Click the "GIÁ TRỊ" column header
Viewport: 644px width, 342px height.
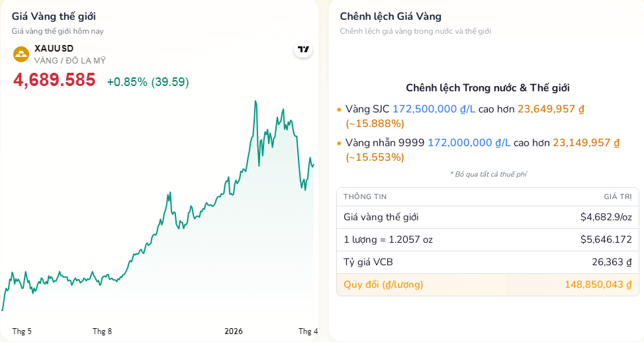(x=618, y=196)
